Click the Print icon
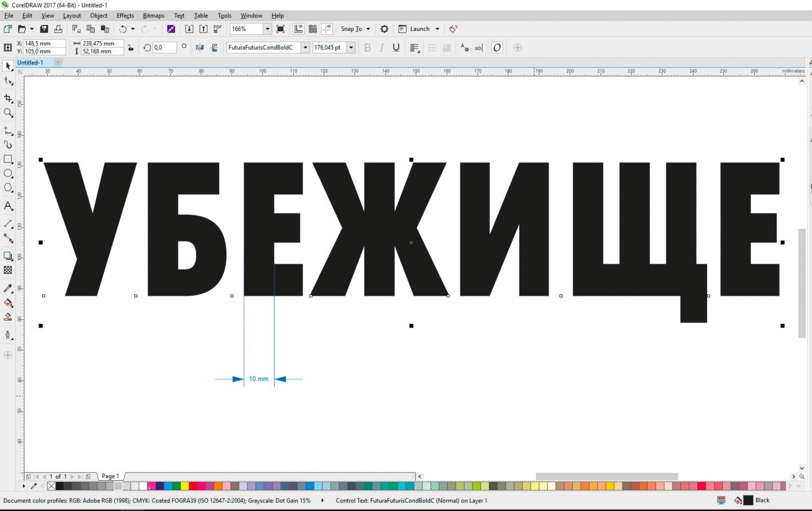 tap(58, 29)
